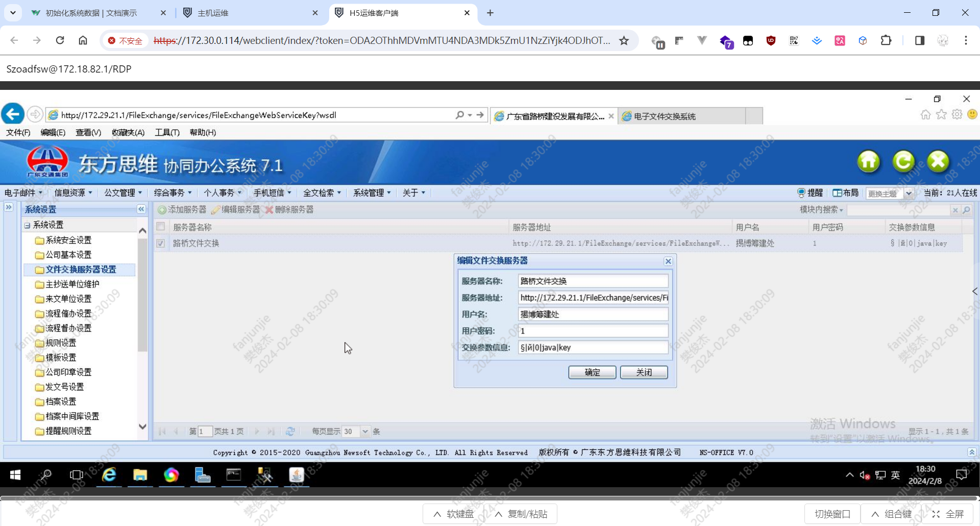The width and height of the screenshot is (980, 526).
Task: Select 流程催办设置 in the settings tree
Action: tap(68, 314)
